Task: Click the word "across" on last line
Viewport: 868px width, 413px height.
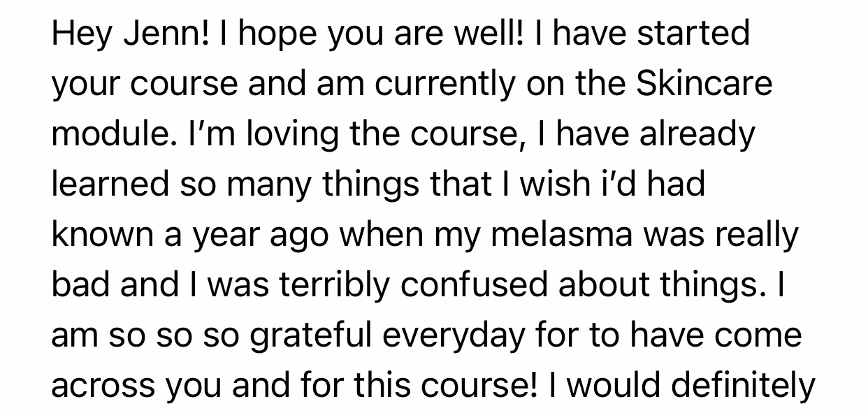Action: tap(99, 386)
